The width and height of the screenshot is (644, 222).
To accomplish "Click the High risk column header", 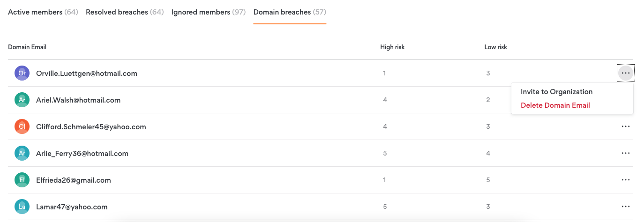I will click(x=392, y=47).
